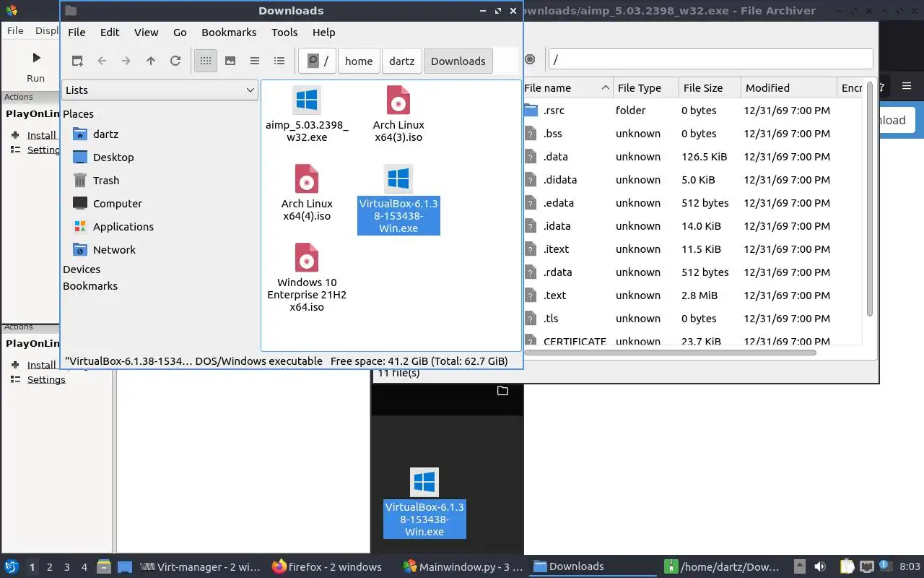Select the .idata row in the archiver
Viewport: 924px width, 578px height.
(x=693, y=226)
